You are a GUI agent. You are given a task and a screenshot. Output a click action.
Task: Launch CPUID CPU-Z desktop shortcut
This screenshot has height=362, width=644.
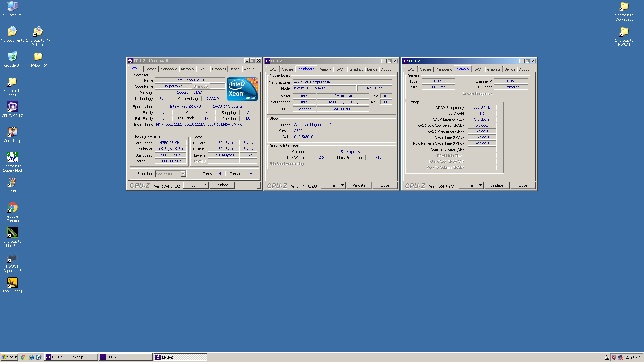click(x=12, y=110)
